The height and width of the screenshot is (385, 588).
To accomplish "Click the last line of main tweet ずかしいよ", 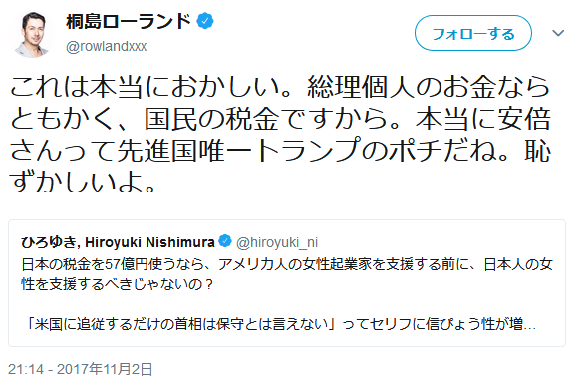I will click(83, 183).
